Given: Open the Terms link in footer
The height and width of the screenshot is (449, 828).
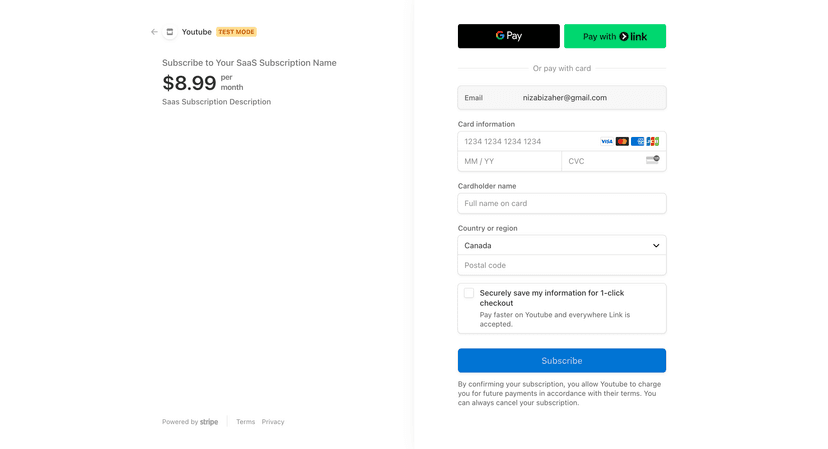Looking at the screenshot, I should pyautogui.click(x=246, y=422).
